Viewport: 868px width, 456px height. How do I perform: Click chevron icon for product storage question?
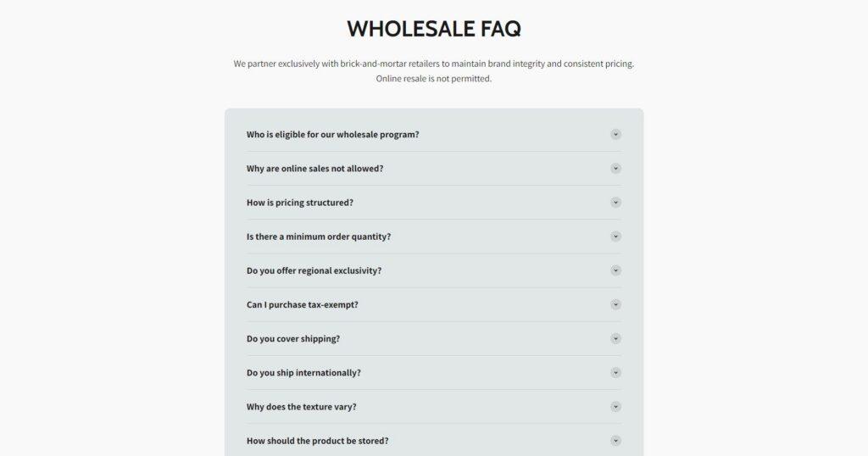pos(615,440)
